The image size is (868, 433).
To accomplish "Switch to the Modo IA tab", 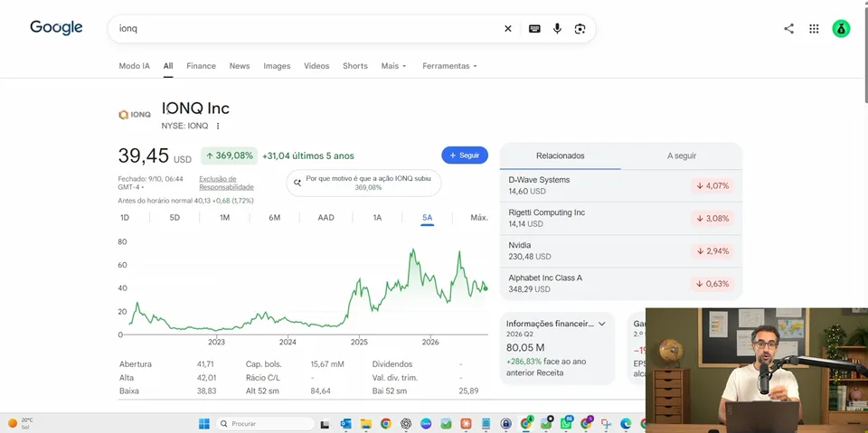I will pyautogui.click(x=134, y=66).
